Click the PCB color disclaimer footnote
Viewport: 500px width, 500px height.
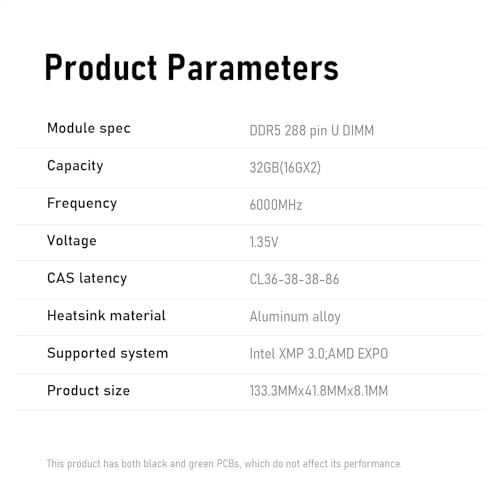[x=224, y=464]
